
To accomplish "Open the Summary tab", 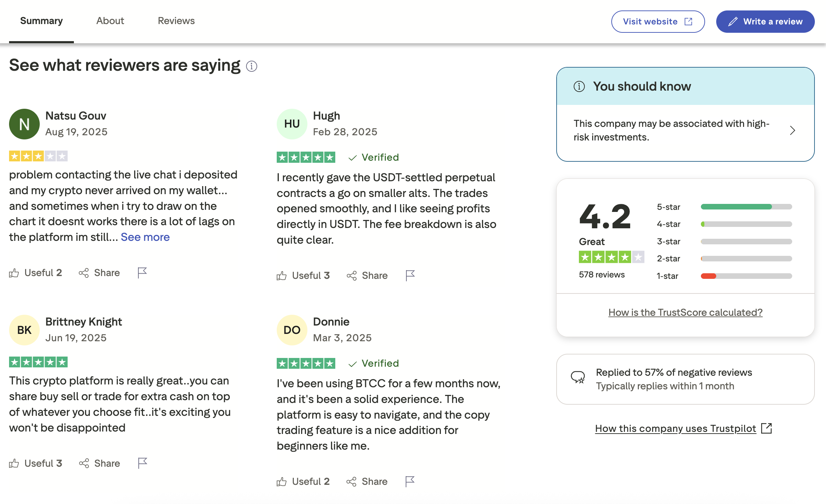I will [41, 21].
